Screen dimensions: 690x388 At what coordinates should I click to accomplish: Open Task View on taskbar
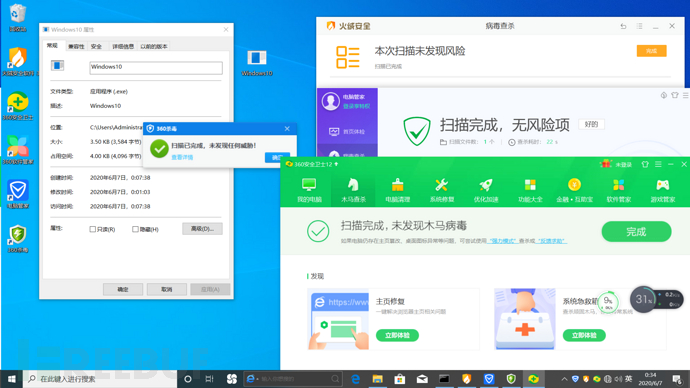tap(209, 379)
